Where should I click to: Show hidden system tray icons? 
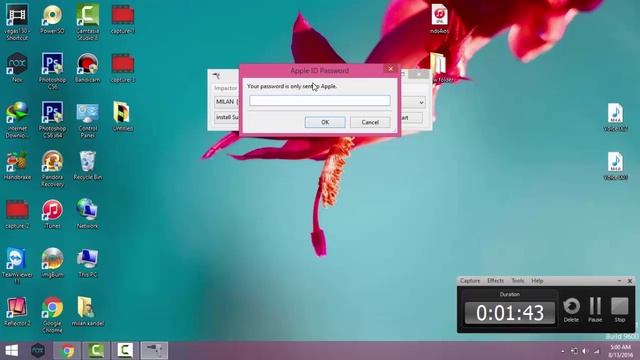click(x=563, y=351)
